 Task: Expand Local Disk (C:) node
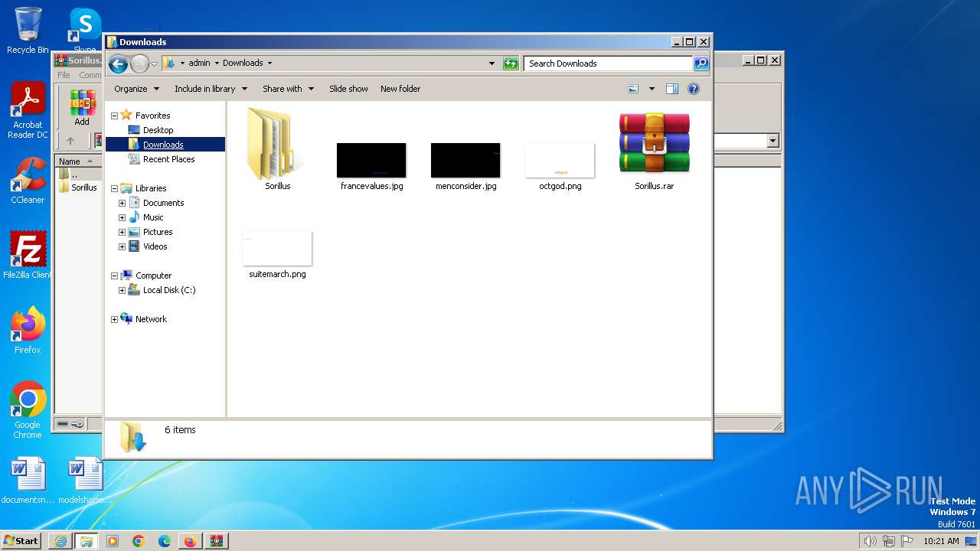coord(122,290)
